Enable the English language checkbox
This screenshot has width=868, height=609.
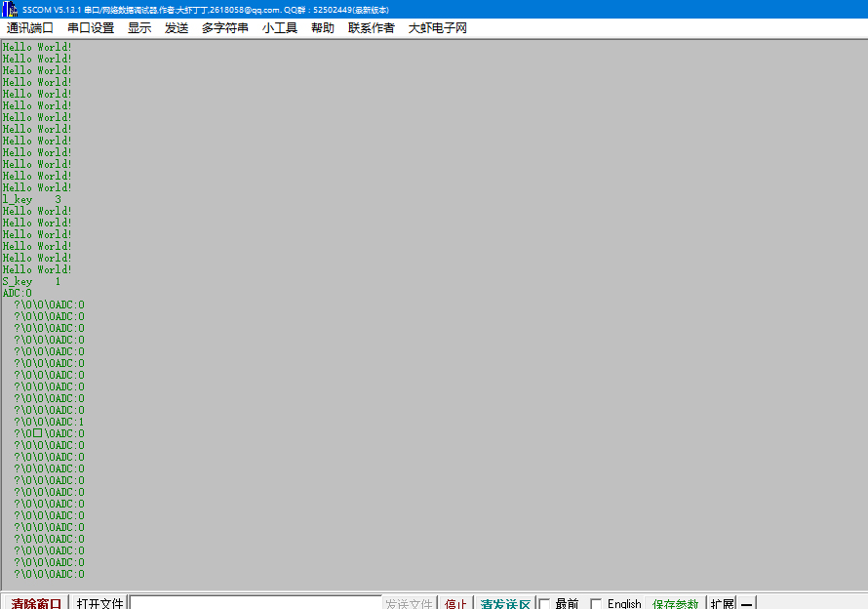point(595,603)
